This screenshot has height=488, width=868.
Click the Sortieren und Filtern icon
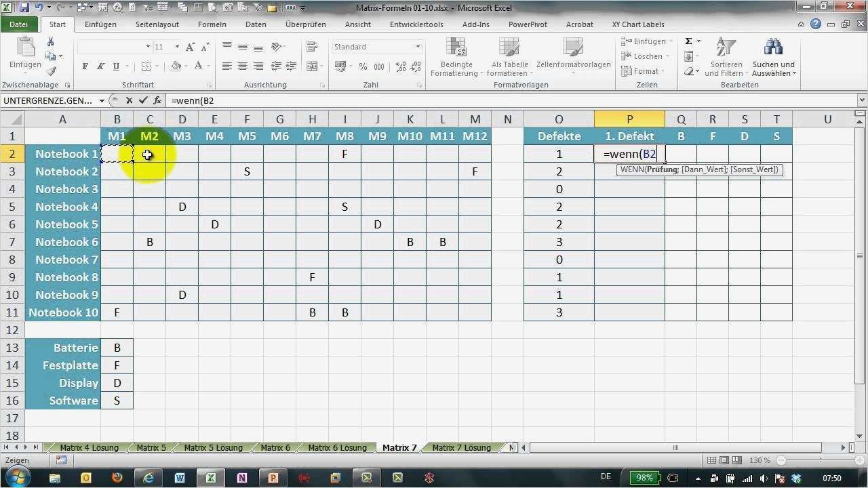726,47
